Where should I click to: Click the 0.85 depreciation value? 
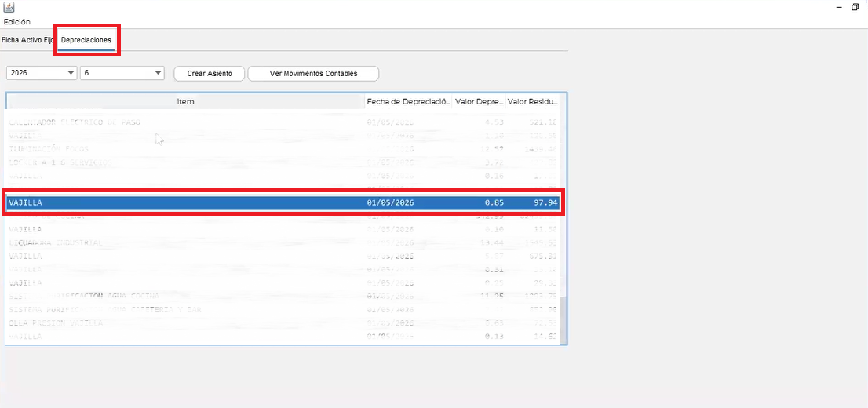(494, 203)
